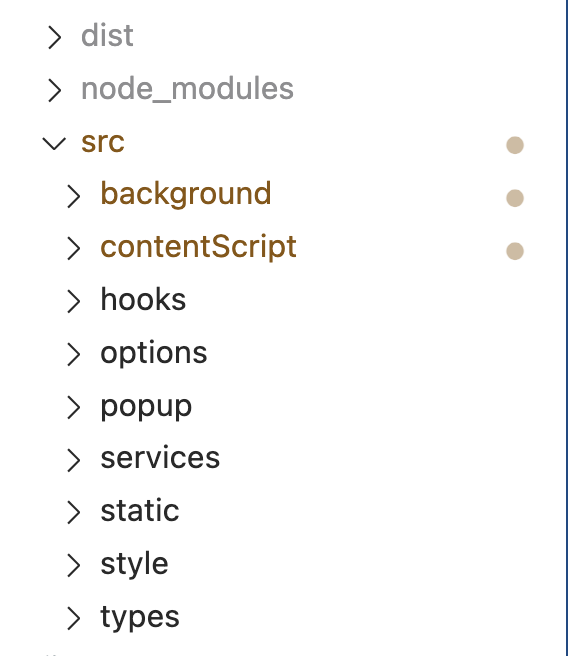Viewport: 574px width, 656px height.
Task: Click modified dot beside contentScript
Action: [x=515, y=251]
